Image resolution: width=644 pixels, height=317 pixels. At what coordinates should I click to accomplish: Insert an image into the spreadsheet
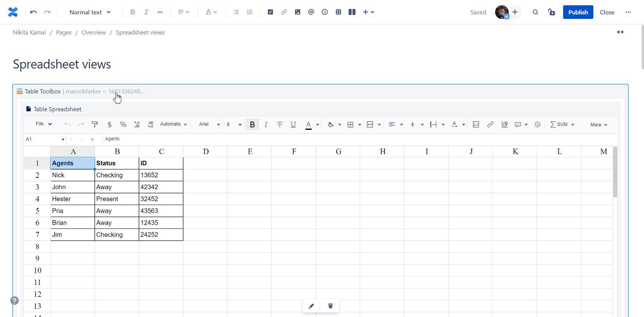click(x=476, y=124)
